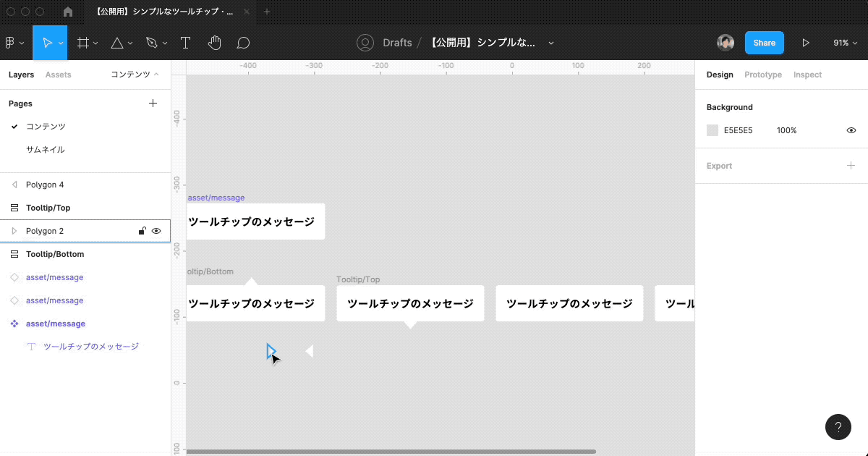Switch to the Prototype tab
868x456 pixels.
[x=762, y=74]
